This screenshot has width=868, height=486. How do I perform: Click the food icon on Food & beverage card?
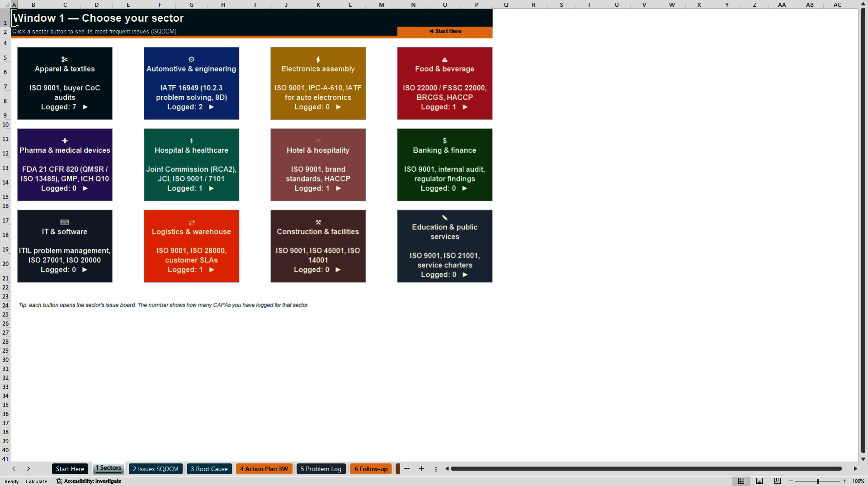coord(444,59)
